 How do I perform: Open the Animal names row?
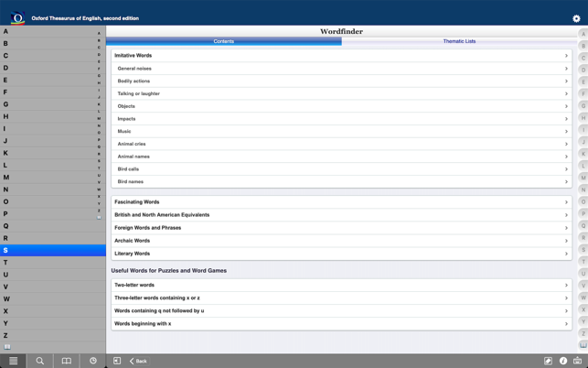[x=342, y=157]
